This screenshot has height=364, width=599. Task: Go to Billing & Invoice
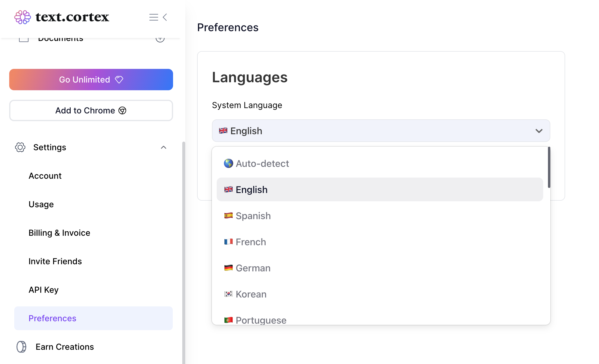[x=59, y=233]
